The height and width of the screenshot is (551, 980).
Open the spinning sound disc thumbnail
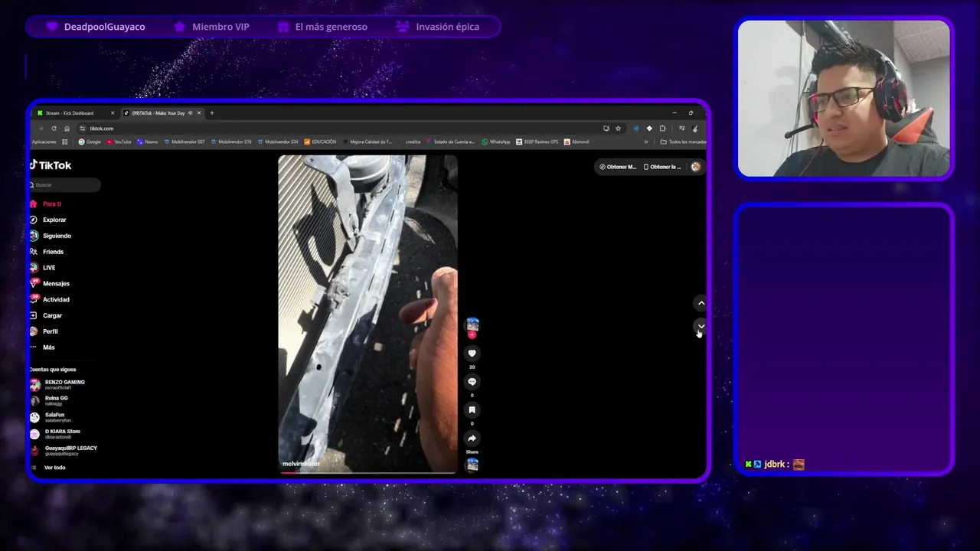(x=472, y=465)
